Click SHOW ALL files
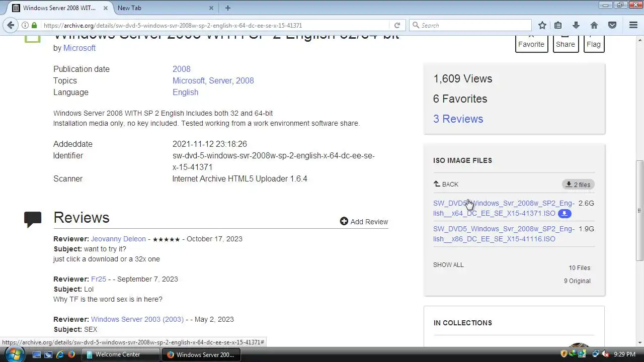Viewport: 644px width, 362px height. pos(448,264)
